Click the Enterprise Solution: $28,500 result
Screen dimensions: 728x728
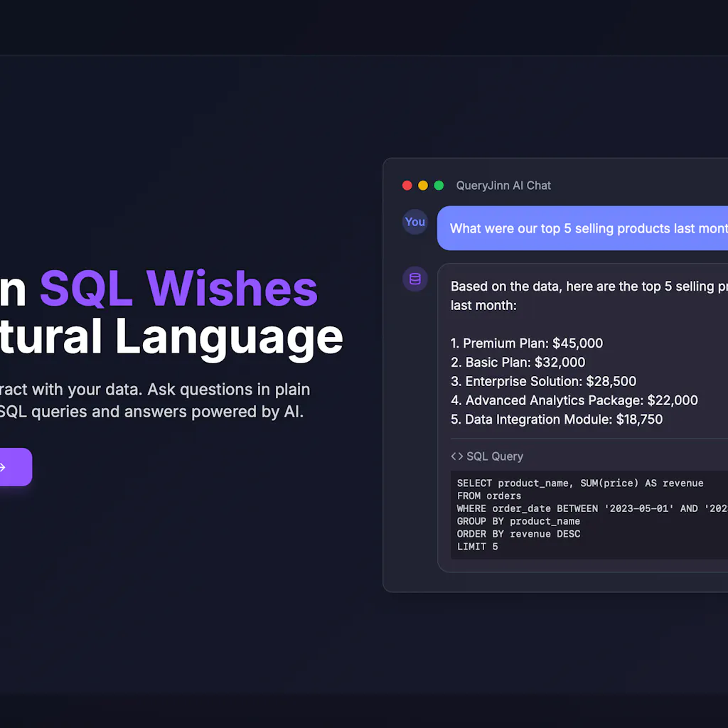pos(544,382)
